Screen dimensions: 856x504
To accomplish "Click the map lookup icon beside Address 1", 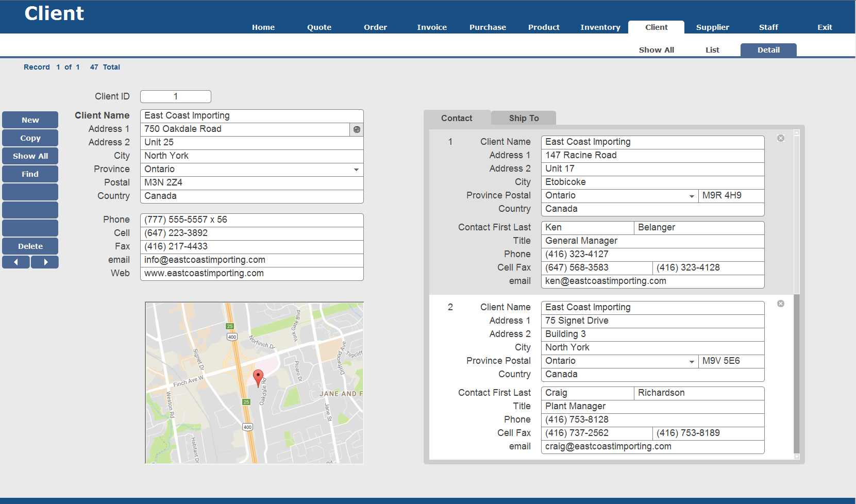I will 357,129.
